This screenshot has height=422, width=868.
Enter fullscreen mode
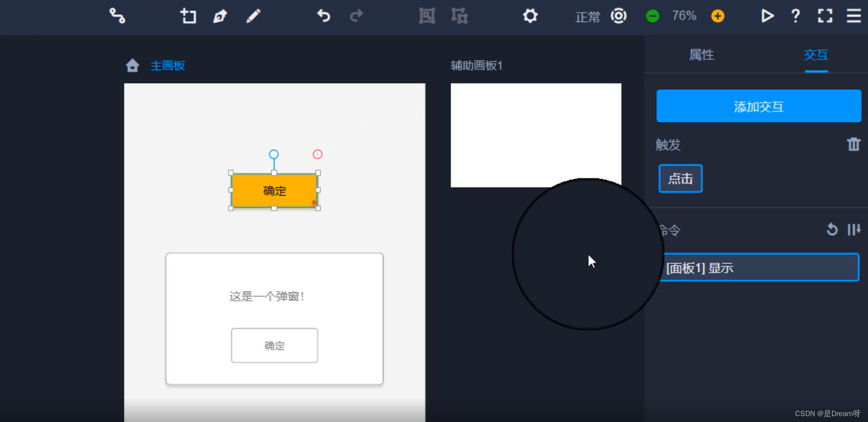(x=825, y=16)
